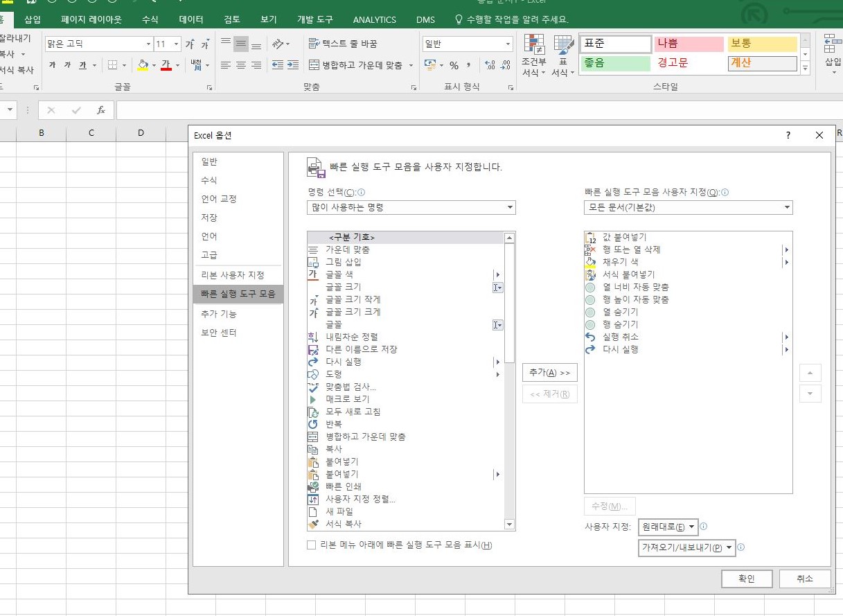
Task: Align text left with ribbon icon
Action: coord(226,65)
